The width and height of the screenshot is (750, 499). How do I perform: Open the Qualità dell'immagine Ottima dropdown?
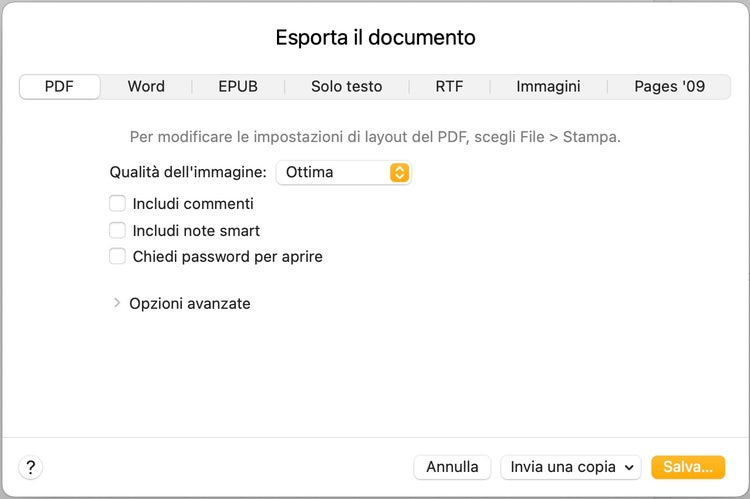(343, 172)
